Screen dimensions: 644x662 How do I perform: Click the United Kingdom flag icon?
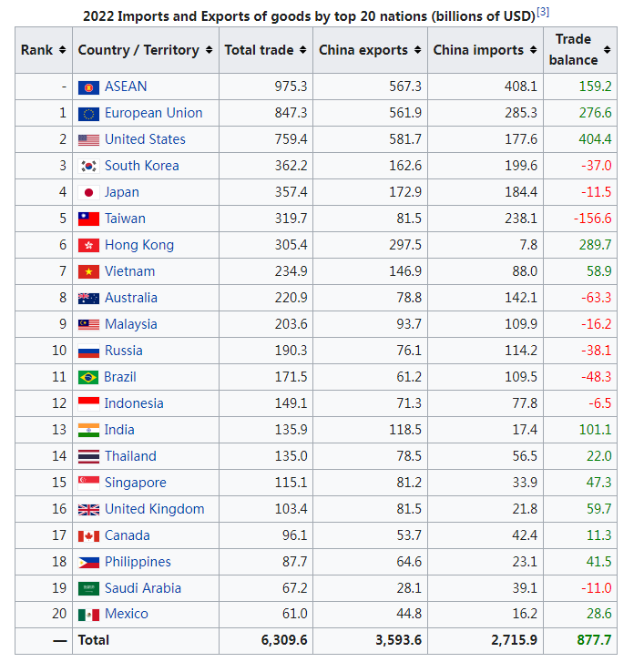pos(88,510)
